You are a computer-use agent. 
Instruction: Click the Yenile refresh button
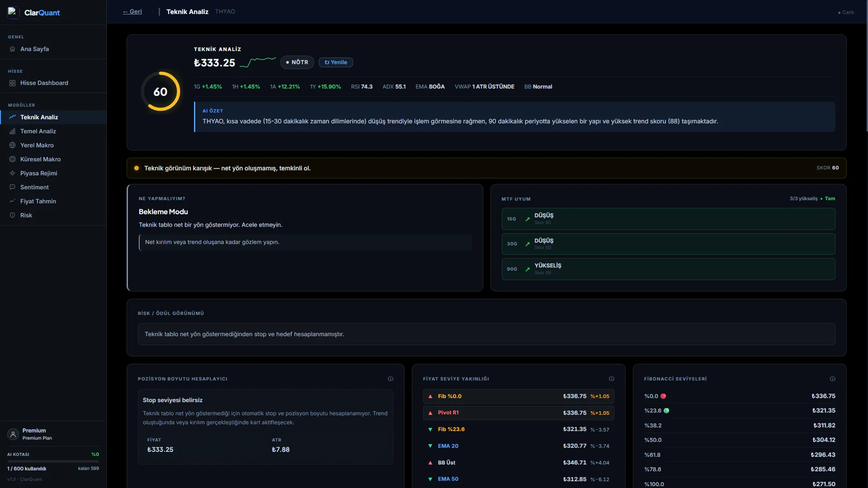pos(336,62)
